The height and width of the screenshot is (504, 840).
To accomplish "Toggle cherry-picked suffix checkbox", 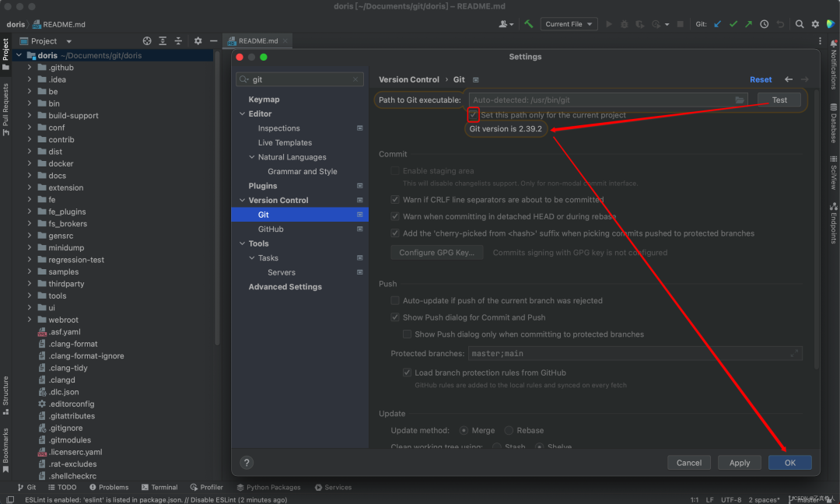I will click(395, 233).
